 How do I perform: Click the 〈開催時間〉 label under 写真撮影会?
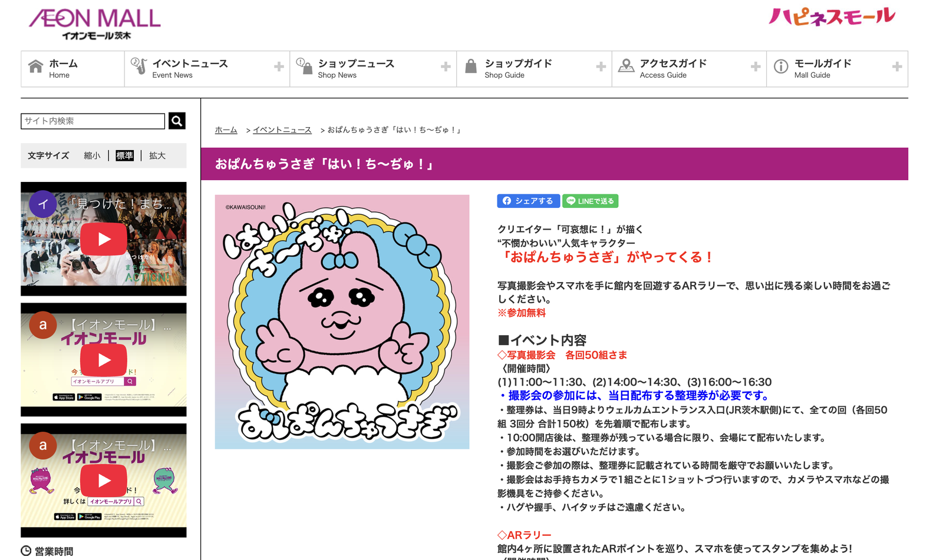pyautogui.click(x=526, y=369)
